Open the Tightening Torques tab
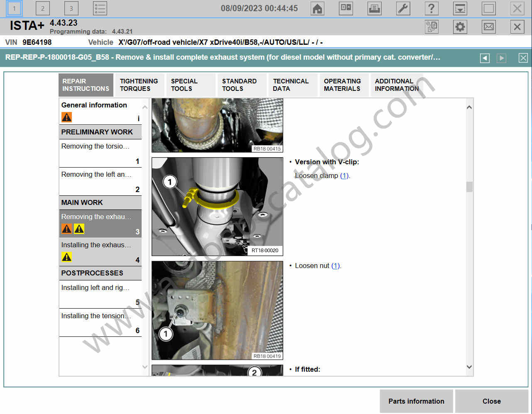The height and width of the screenshot is (414, 532). pyautogui.click(x=139, y=85)
